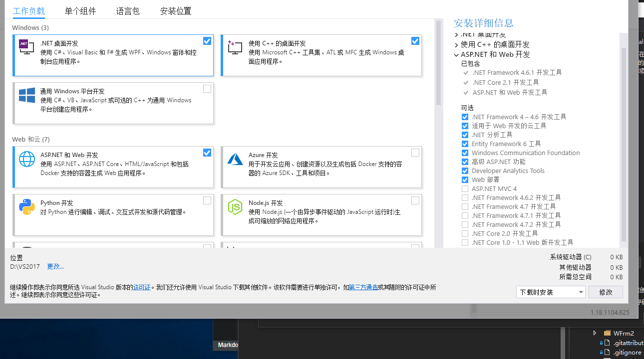Toggle Web 部署 optional component
Screen dimensions: 644x359
coord(465,180)
